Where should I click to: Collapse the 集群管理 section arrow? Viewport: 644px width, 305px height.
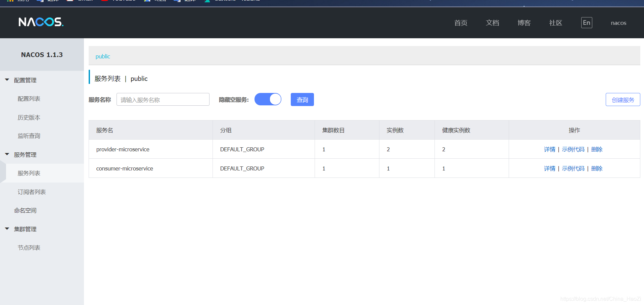point(7,229)
